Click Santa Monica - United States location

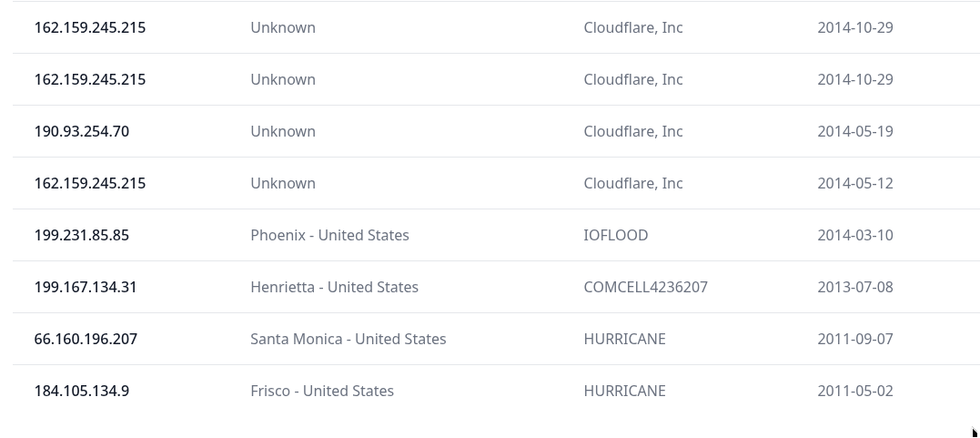[x=348, y=339]
